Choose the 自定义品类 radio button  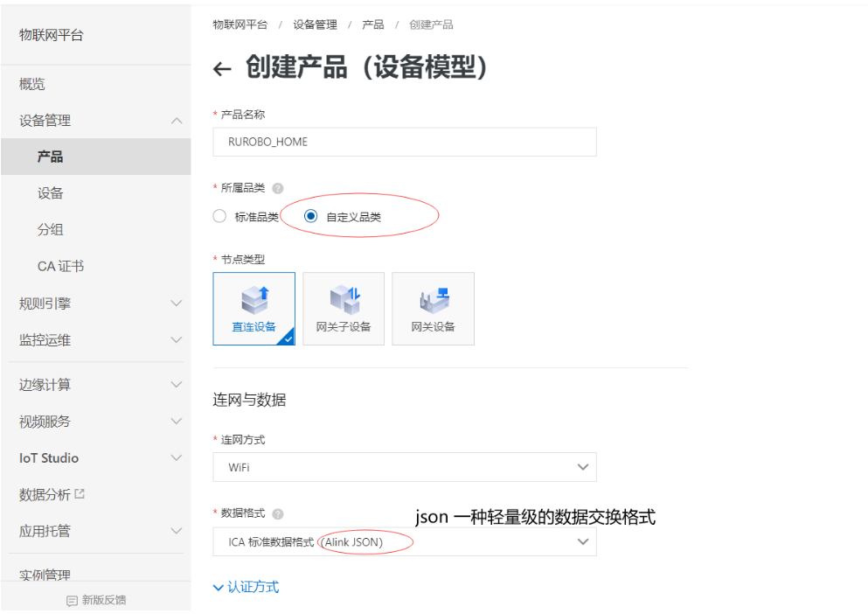click(310, 216)
